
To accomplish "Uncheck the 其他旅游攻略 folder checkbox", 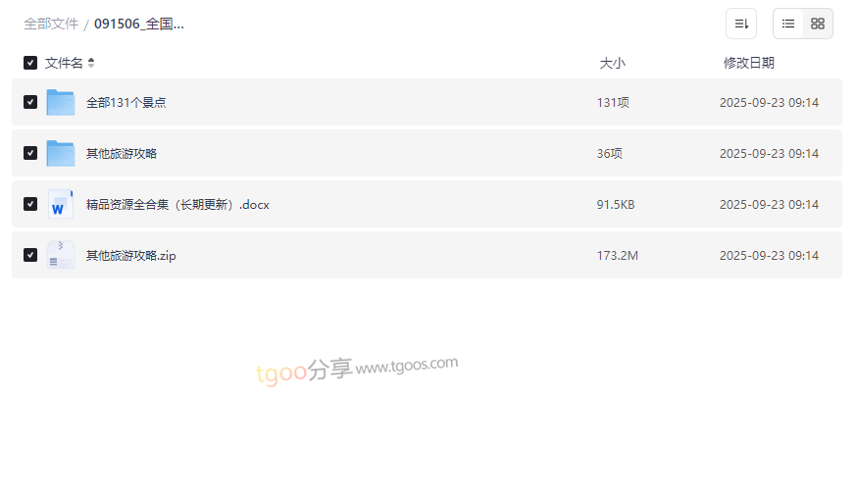I will click(30, 153).
